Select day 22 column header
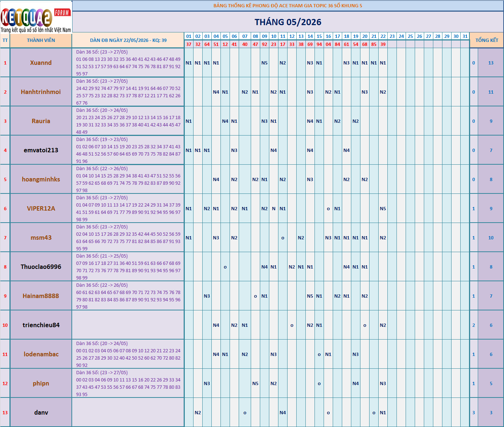Viewport: 504px width, 427px height. tap(383, 36)
